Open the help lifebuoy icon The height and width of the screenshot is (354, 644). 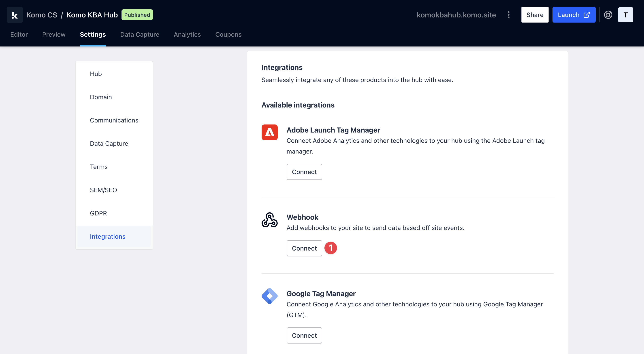608,15
